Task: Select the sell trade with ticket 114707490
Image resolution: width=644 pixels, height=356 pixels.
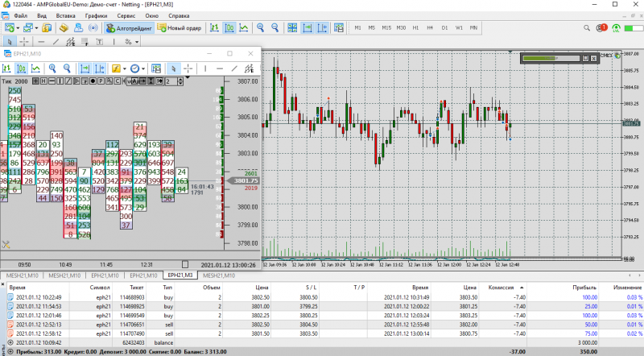Action: (324, 333)
